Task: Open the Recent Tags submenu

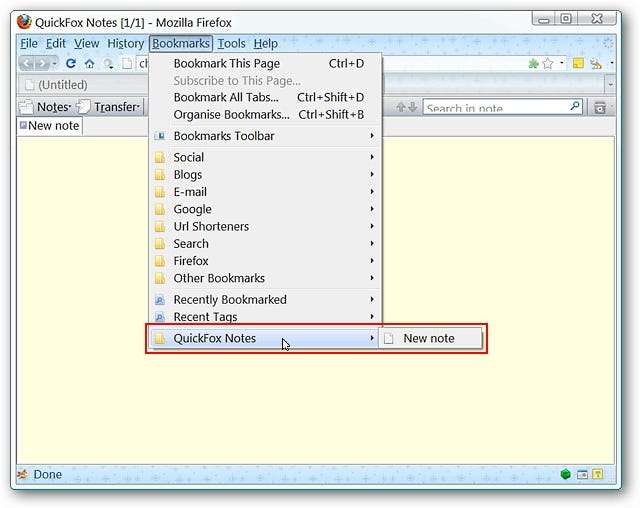Action: coord(264,317)
